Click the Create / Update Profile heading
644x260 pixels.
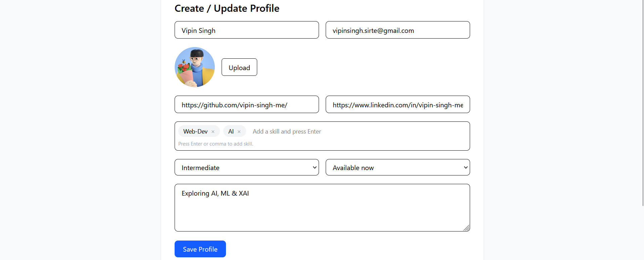[x=227, y=8]
